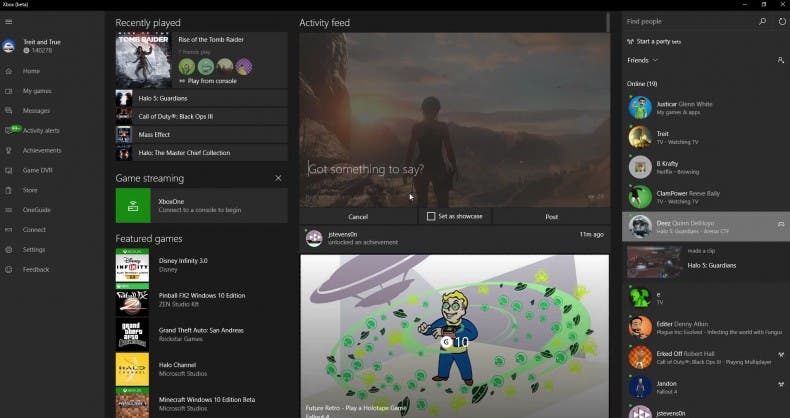Select Pinball FX2 Windows 10 Edition
This screenshot has height=418, width=790.
[x=202, y=300]
